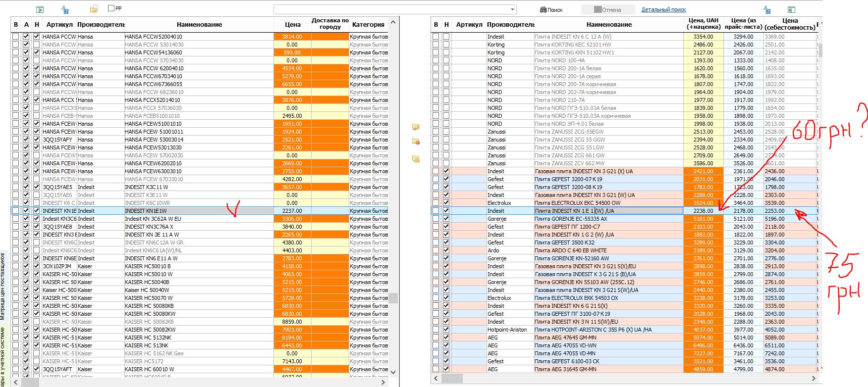Image resolution: width=868 pixels, height=387 pixels.
Task: Tick the В checkbox for Плита NORD 210-7A
Action: [436, 100]
